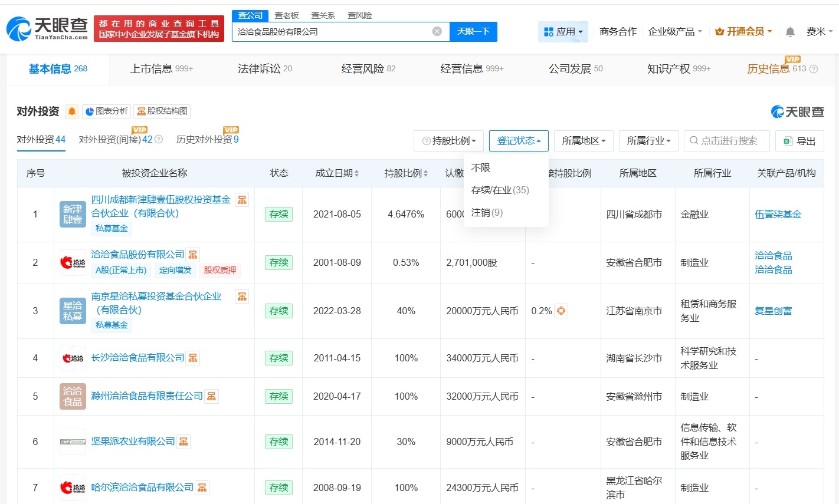Click the Excel icon in the 导出 button

788,141
